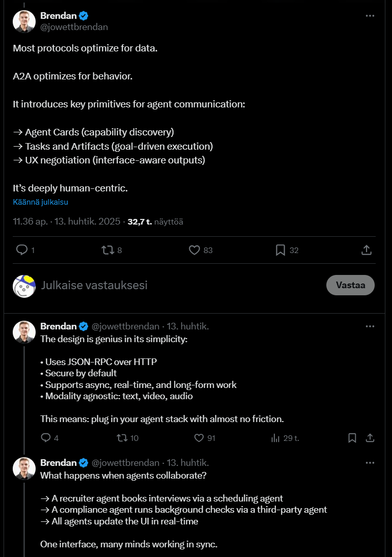Reply to the main post via comment icon
The height and width of the screenshot is (557, 392).
22,250
